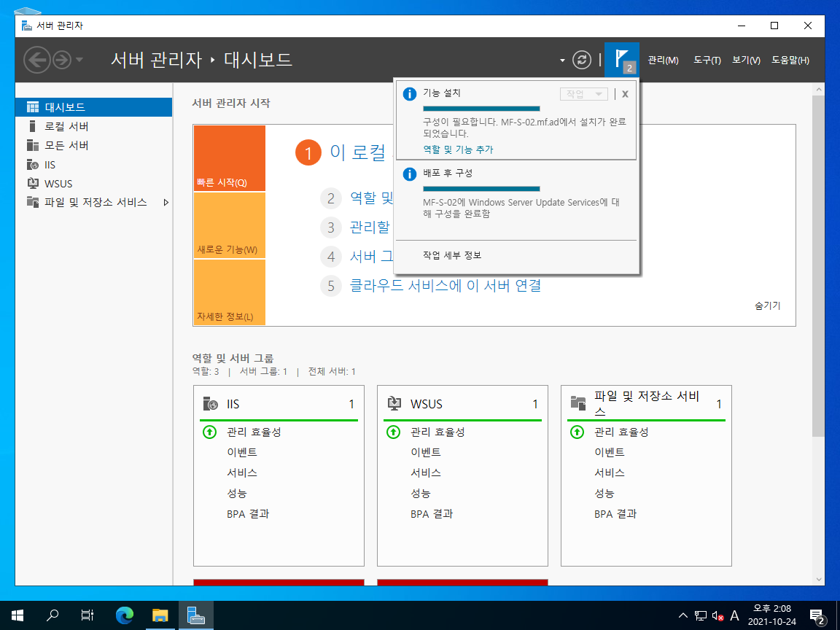Open WSUS in the sidebar
The image size is (840, 630).
[94, 183]
